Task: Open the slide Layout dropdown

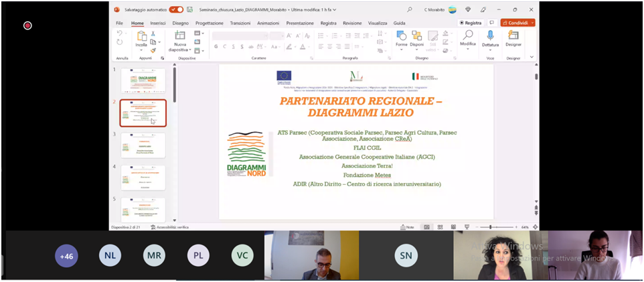Action: pos(199,33)
